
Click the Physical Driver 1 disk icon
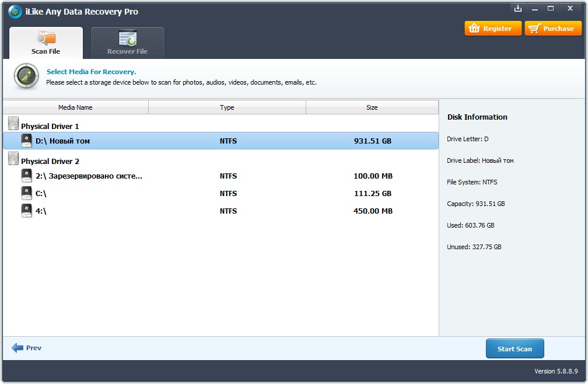click(13, 124)
